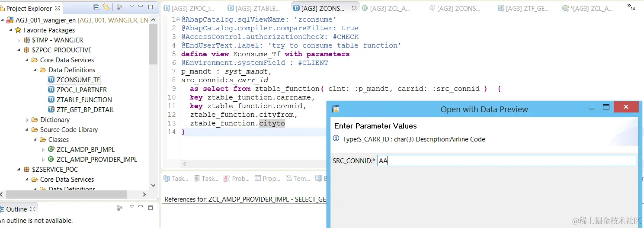Expand the $TMP - WANGJER package
The height and width of the screenshot is (228, 644).
(x=19, y=40)
